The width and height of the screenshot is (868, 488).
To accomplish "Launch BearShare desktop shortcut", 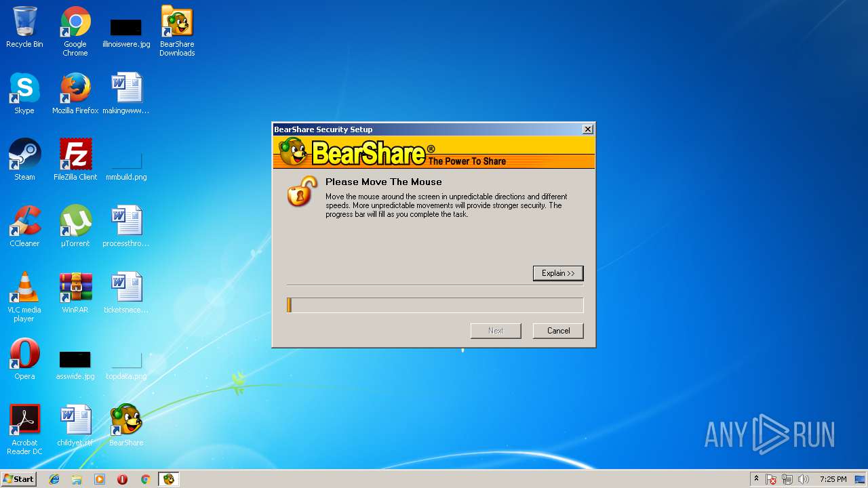I will [126, 426].
